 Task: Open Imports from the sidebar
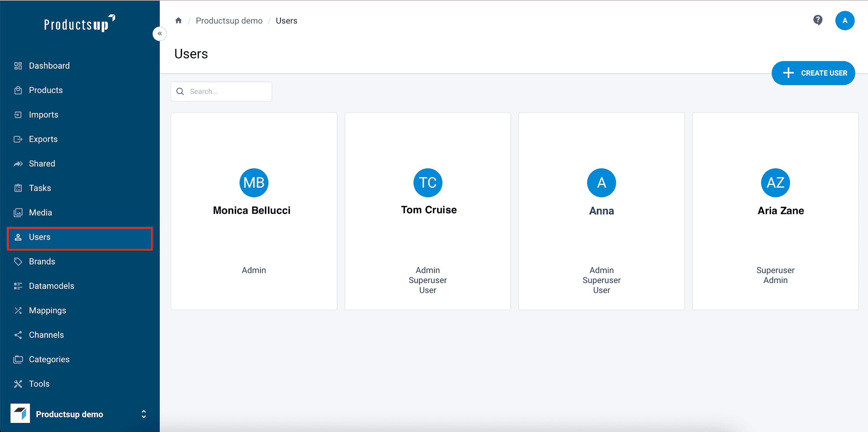[x=43, y=115]
